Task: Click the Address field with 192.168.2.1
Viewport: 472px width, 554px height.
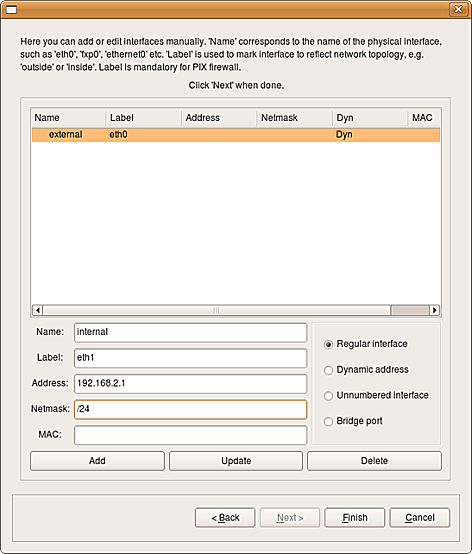Action: (190, 384)
